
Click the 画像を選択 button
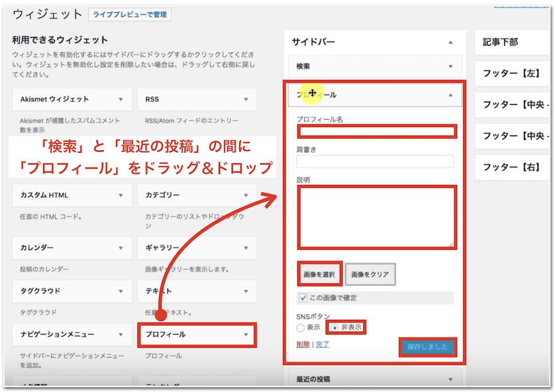click(319, 274)
